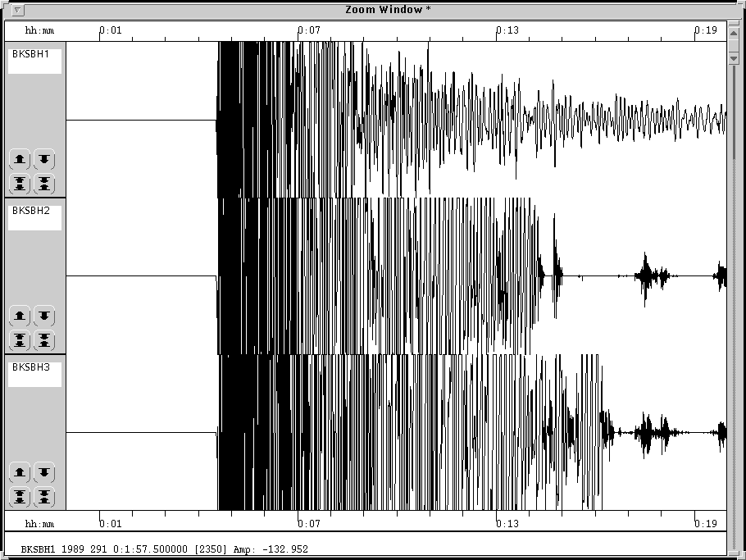746x560 pixels.
Task: Click the scrollbar down arrow
Action: point(734,57)
